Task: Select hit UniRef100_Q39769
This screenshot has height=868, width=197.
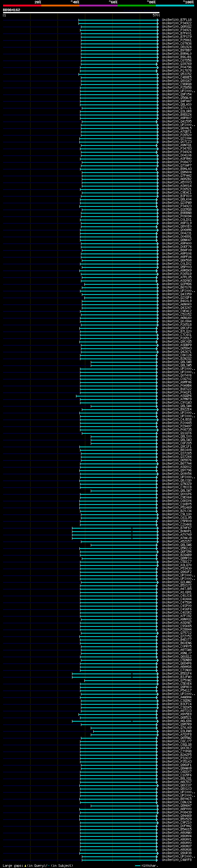Action: (177, 64)
